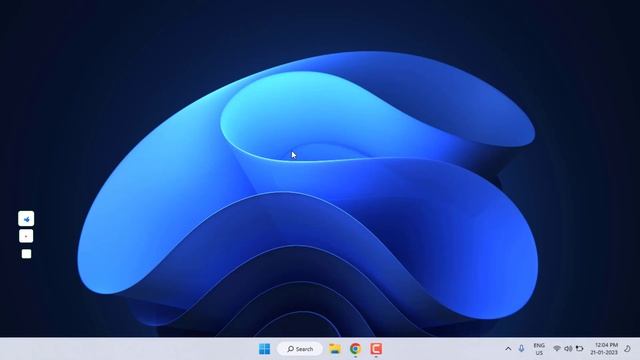
Task: Click the white tile with the red dot
Action: pos(26,236)
